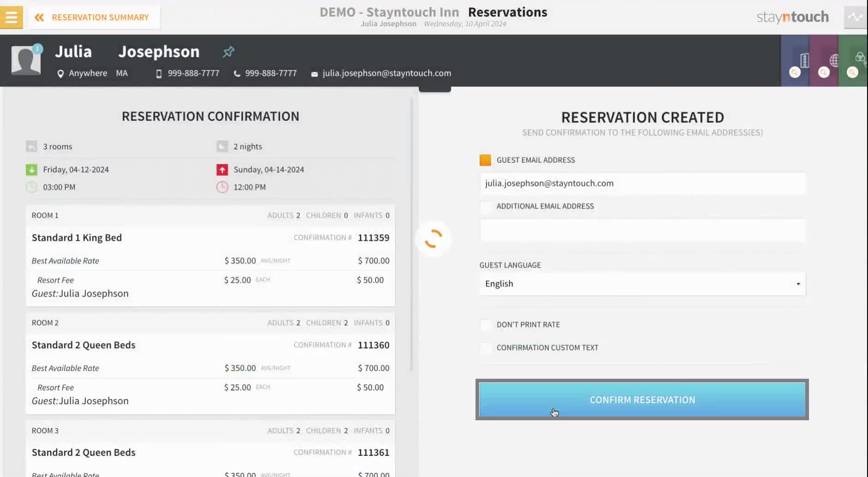Open the group card circles icon
Viewport: 868px width, 477px height.
(x=860, y=57)
